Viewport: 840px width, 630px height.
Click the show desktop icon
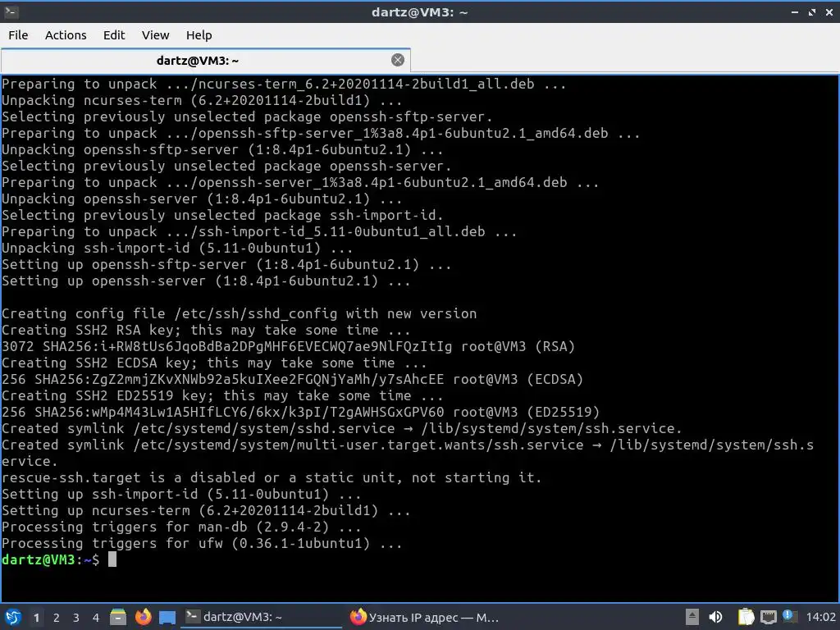[x=167, y=618]
